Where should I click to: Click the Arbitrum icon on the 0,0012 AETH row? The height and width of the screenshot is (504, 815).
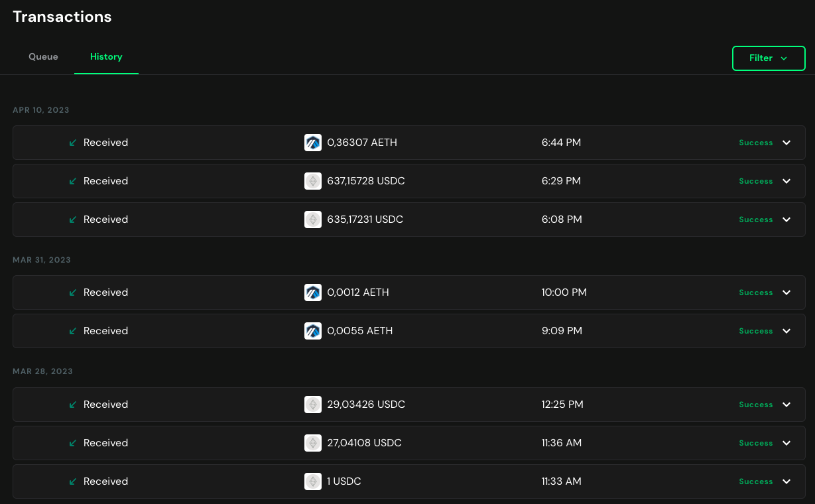click(x=312, y=292)
